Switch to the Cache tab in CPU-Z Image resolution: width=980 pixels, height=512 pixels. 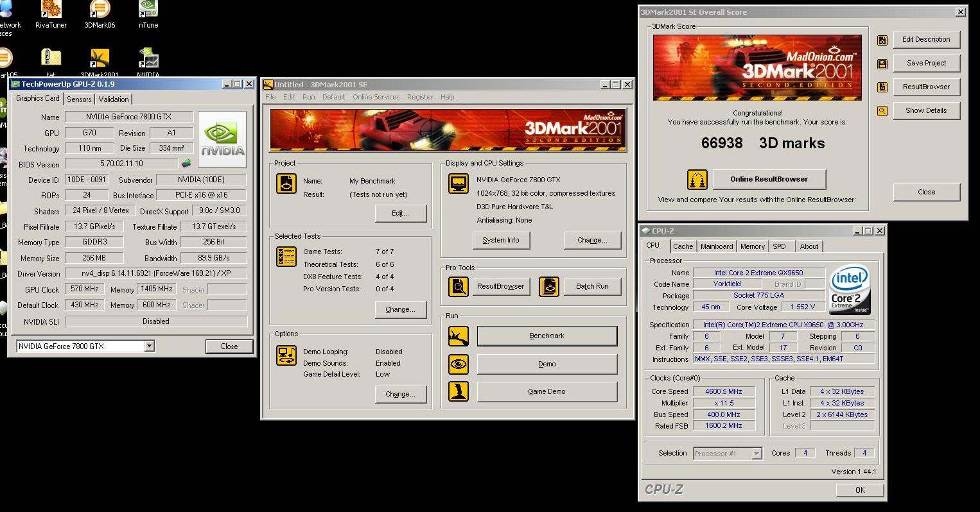pyautogui.click(x=683, y=246)
